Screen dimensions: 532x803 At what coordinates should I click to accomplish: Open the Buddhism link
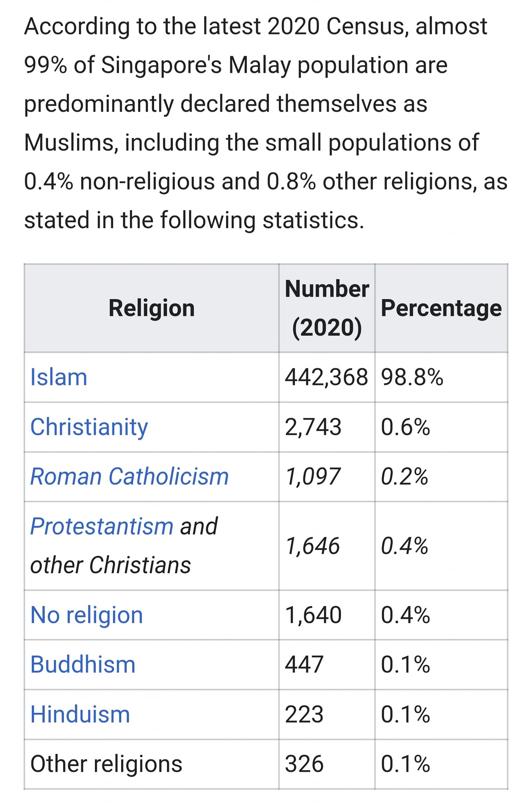(x=83, y=665)
